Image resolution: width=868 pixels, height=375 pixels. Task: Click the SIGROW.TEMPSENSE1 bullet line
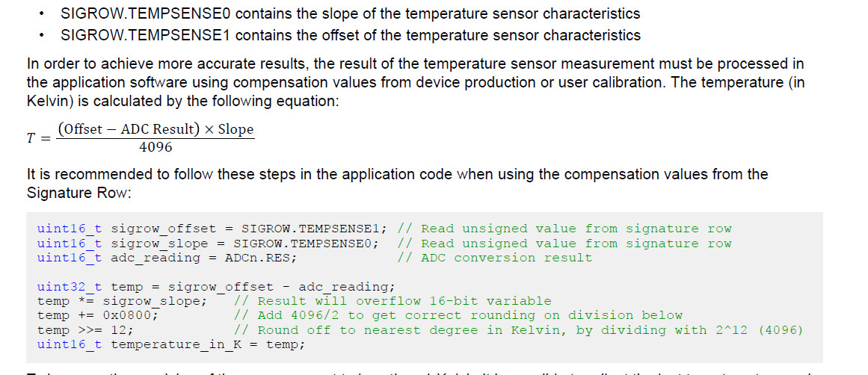pos(351,35)
